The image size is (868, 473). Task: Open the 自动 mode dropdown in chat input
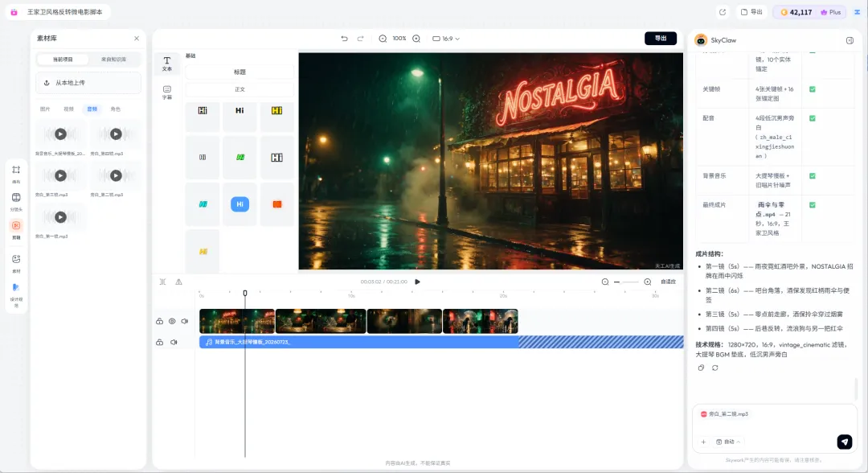click(x=728, y=442)
